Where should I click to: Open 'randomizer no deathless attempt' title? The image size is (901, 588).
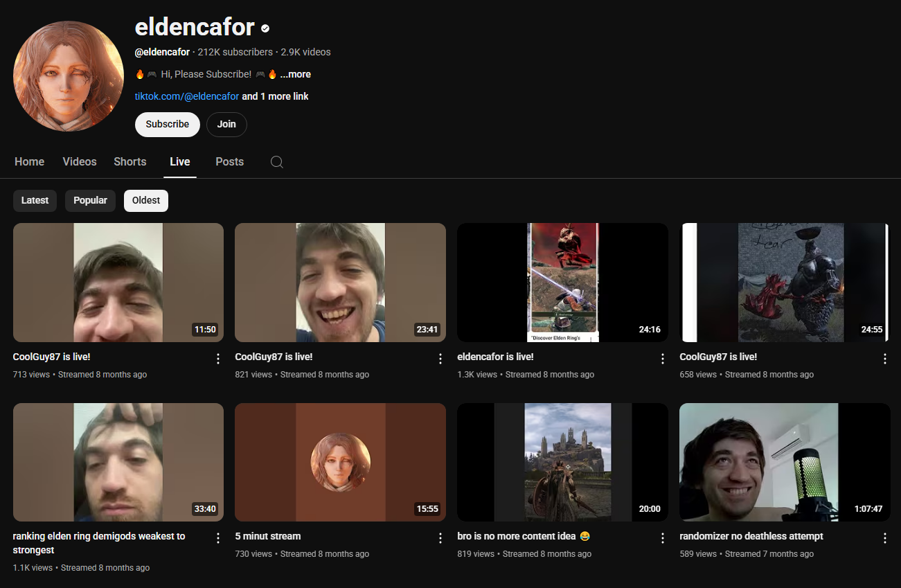(x=751, y=536)
